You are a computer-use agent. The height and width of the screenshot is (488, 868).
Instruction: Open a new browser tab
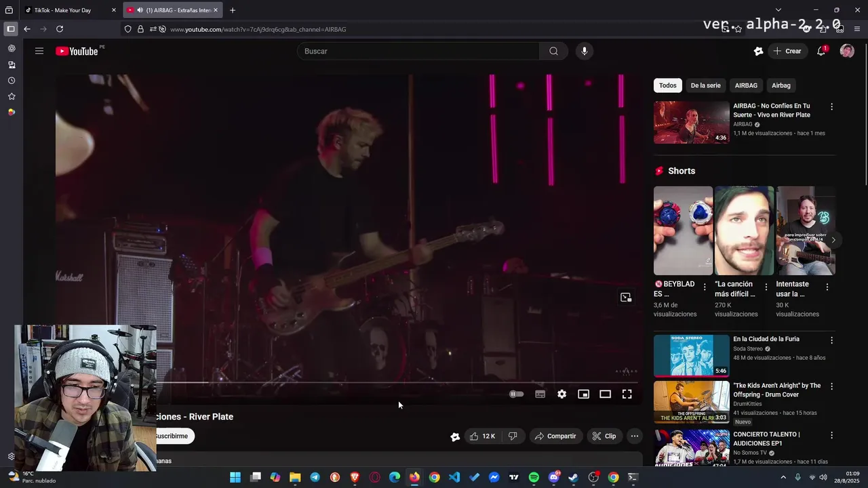click(x=233, y=10)
